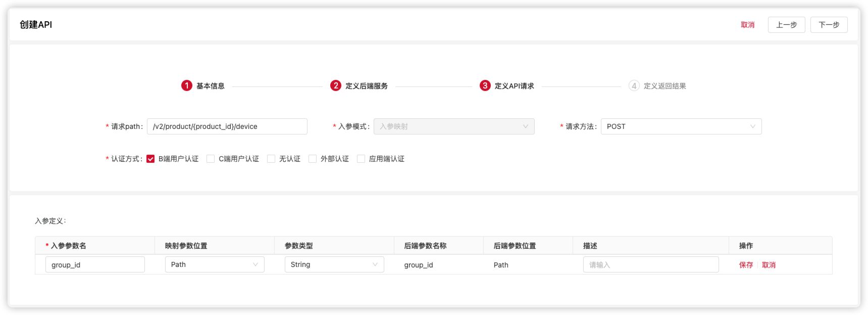
Task: Cancel API creation via top 取消 link
Action: [747, 25]
